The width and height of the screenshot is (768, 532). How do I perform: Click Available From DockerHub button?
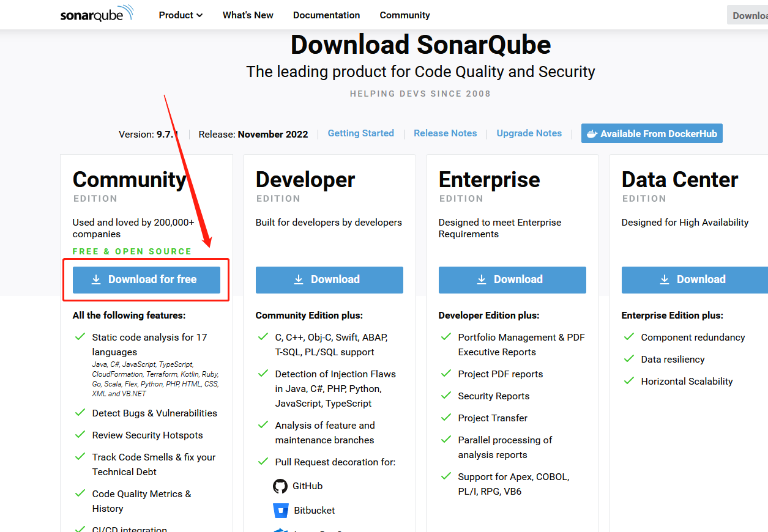(652, 133)
